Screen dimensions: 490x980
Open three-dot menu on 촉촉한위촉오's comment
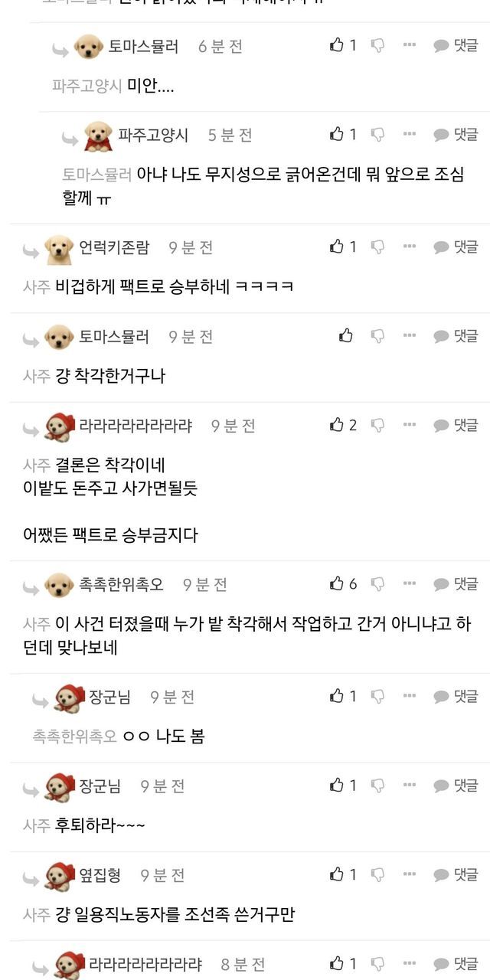tap(410, 583)
